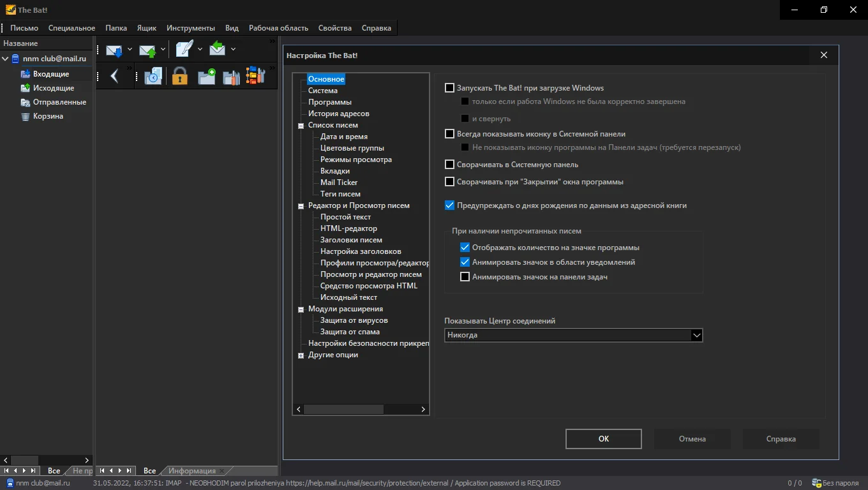
Task: Collapse Редактор и Просмотр писем node
Action: tap(301, 206)
